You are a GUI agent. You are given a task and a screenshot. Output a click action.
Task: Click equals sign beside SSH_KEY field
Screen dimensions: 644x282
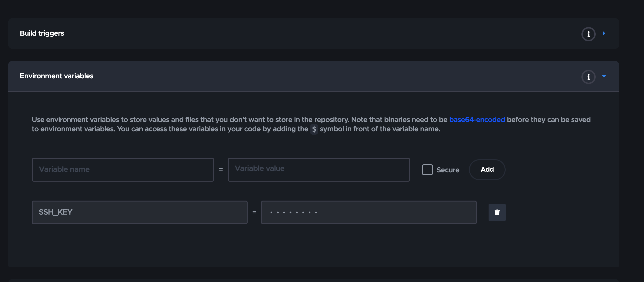[254, 212]
